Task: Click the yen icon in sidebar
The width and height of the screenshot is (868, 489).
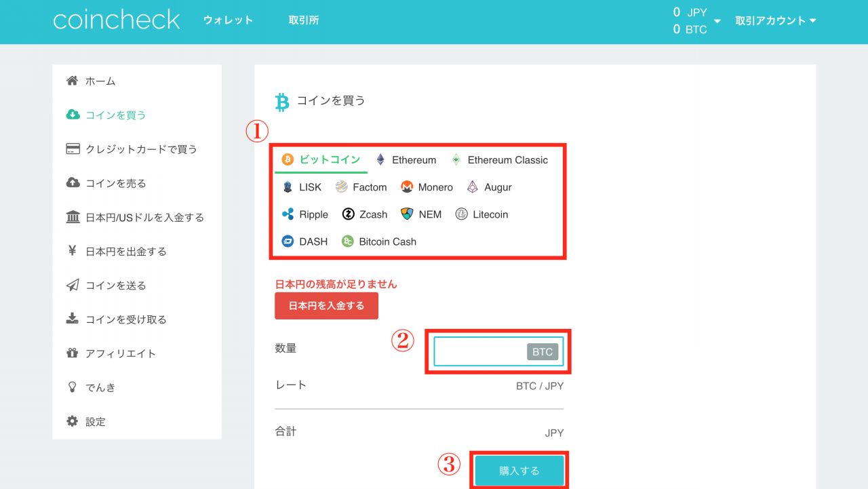Action: [x=72, y=251]
